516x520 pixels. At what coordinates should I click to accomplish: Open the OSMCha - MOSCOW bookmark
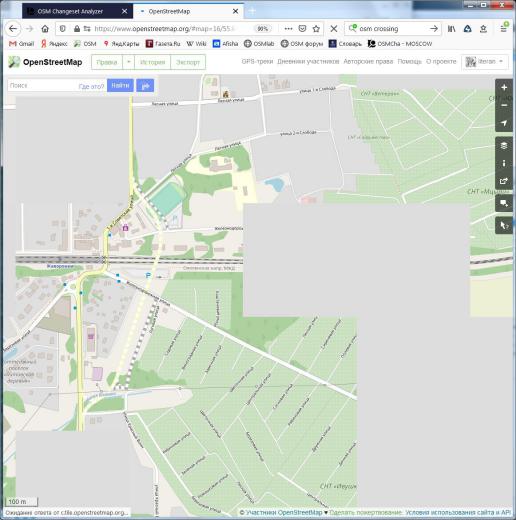coord(400,44)
